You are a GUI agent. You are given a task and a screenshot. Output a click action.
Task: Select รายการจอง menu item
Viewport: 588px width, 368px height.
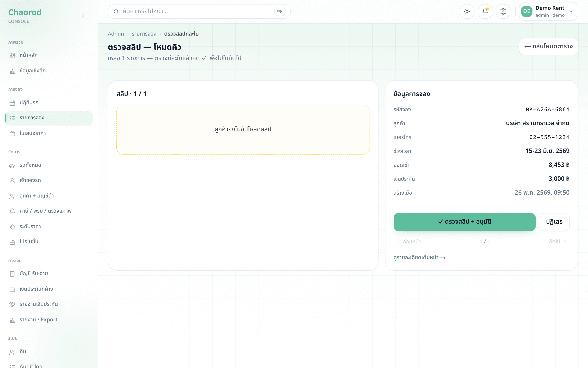(x=49, y=118)
